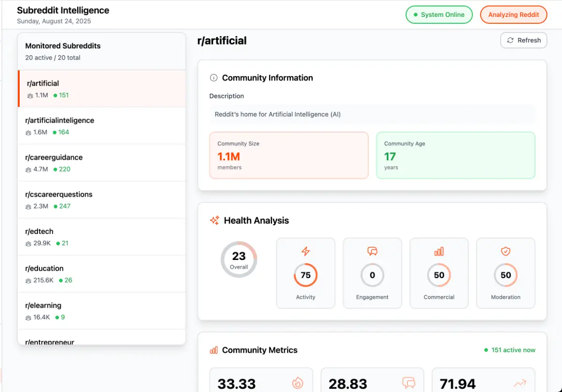The image size is (562, 392).
Task: Click the sparkles icon beside Health Analysis
Action: click(x=214, y=221)
